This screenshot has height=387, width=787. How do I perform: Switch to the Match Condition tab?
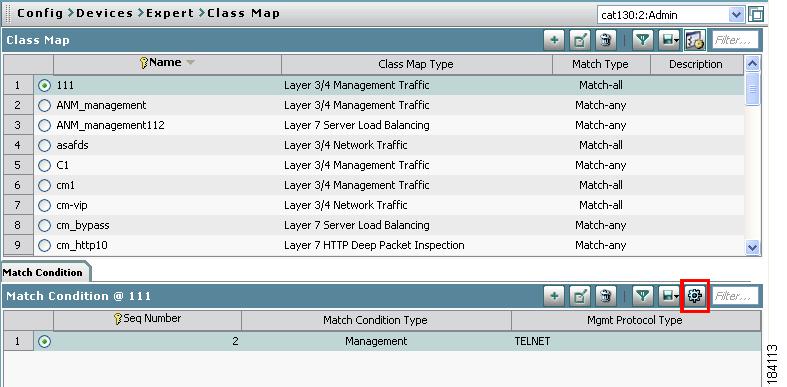[x=43, y=273]
